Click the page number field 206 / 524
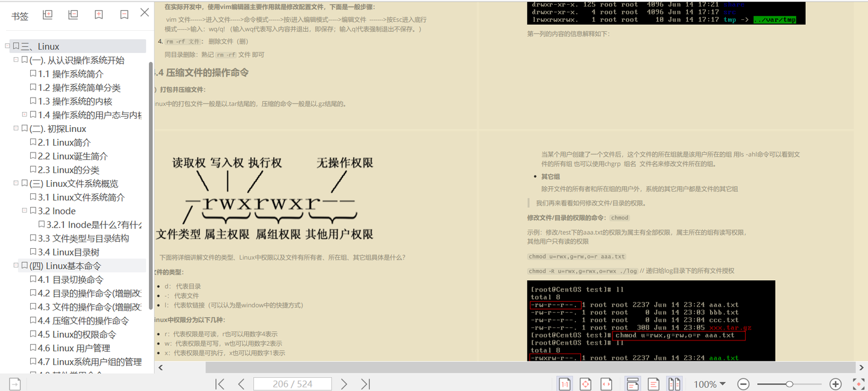 point(292,384)
